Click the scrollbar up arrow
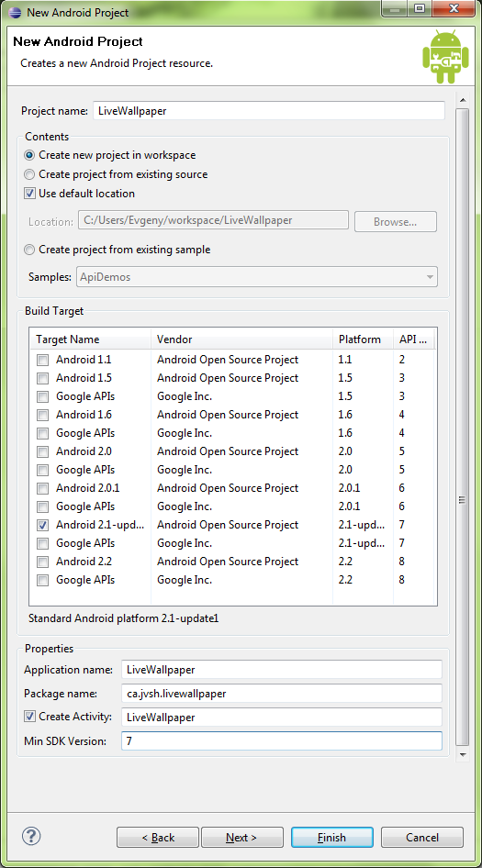482x868 pixels. [463, 100]
